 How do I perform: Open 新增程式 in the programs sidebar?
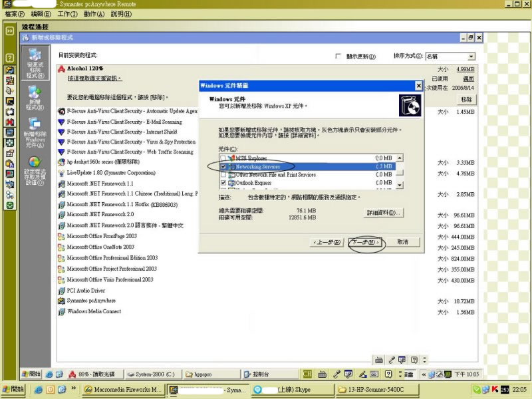coord(35,98)
